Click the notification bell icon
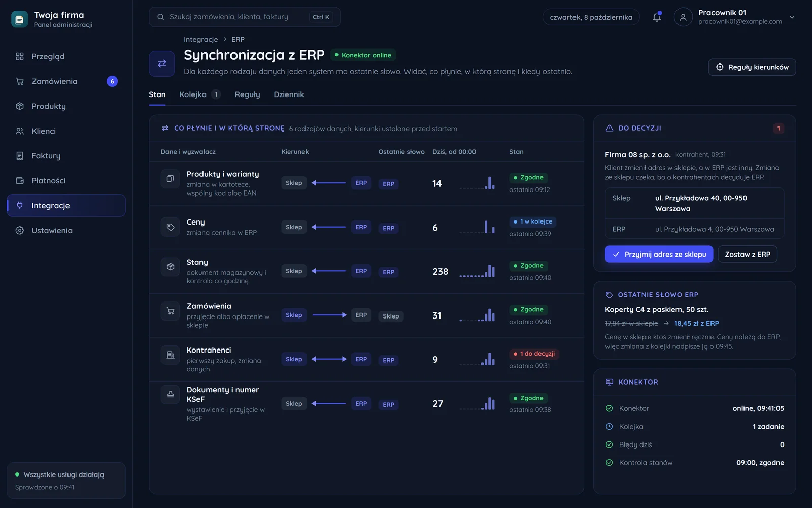The width and height of the screenshot is (812, 508). (x=657, y=17)
